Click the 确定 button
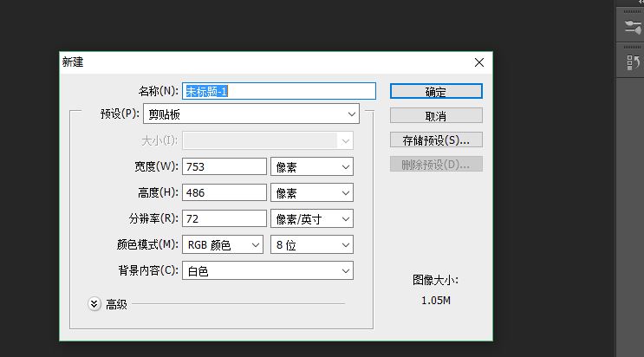The width and height of the screenshot is (644, 357). click(436, 91)
